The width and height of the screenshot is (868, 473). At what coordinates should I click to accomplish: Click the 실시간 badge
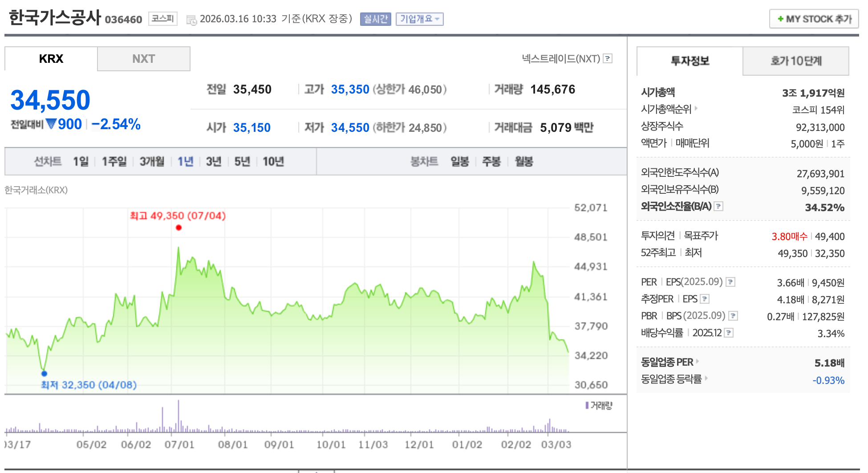coord(376,19)
